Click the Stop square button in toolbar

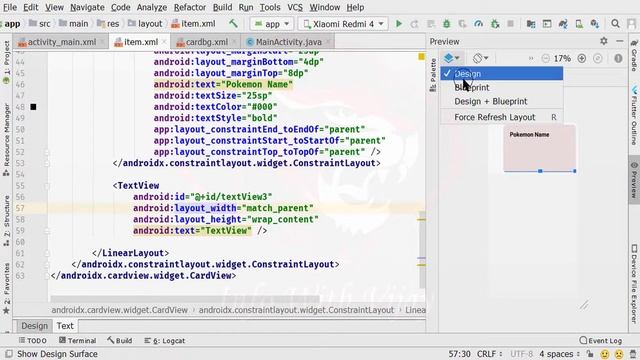[510, 24]
